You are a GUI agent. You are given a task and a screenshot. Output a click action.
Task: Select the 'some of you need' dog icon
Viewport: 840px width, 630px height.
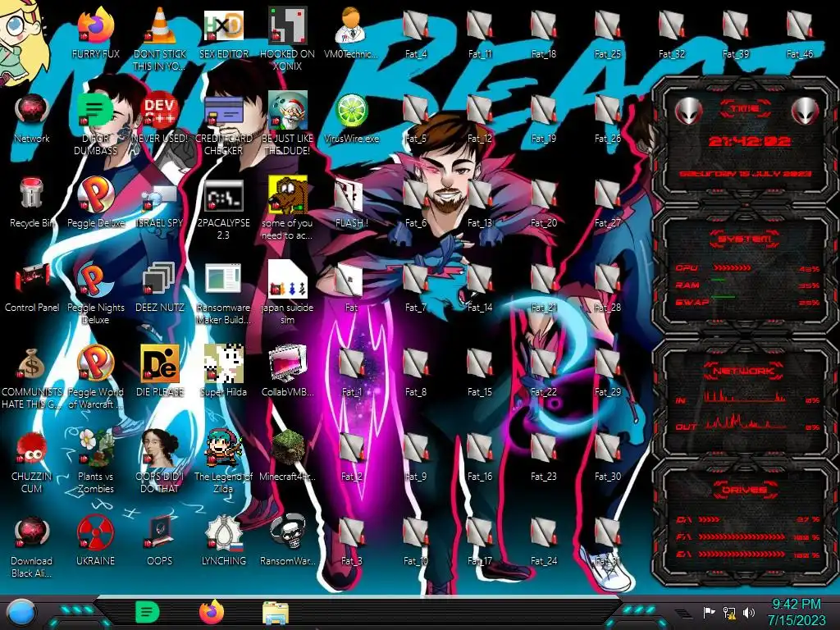pos(288,194)
